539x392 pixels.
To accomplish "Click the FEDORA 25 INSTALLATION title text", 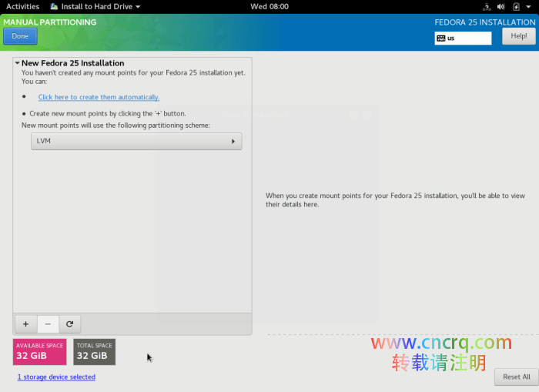I will click(485, 22).
